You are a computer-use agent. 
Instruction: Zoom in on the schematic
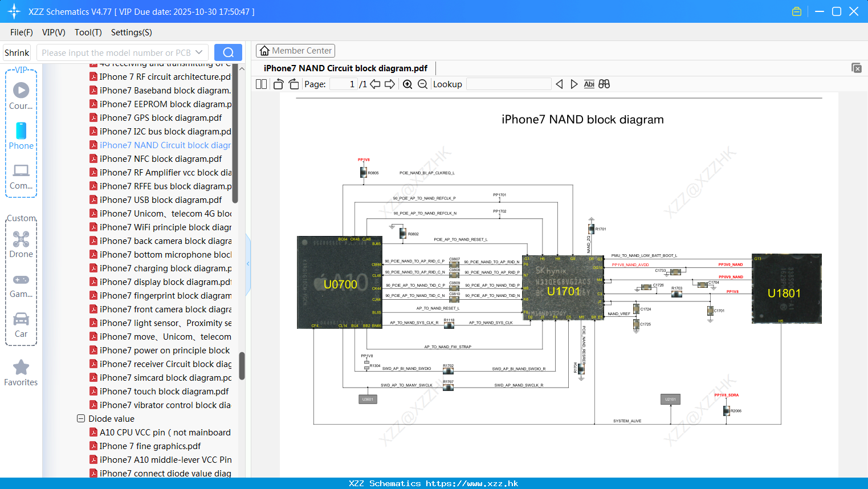[x=407, y=84]
